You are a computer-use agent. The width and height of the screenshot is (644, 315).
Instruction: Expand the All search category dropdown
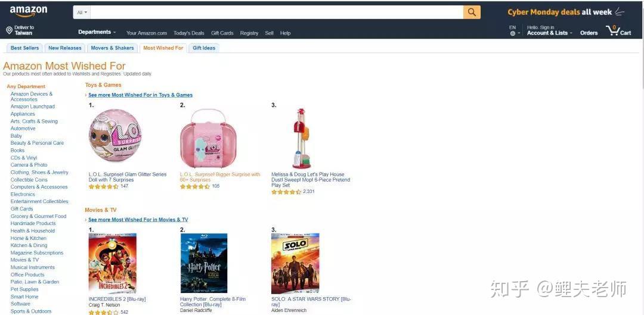click(82, 12)
